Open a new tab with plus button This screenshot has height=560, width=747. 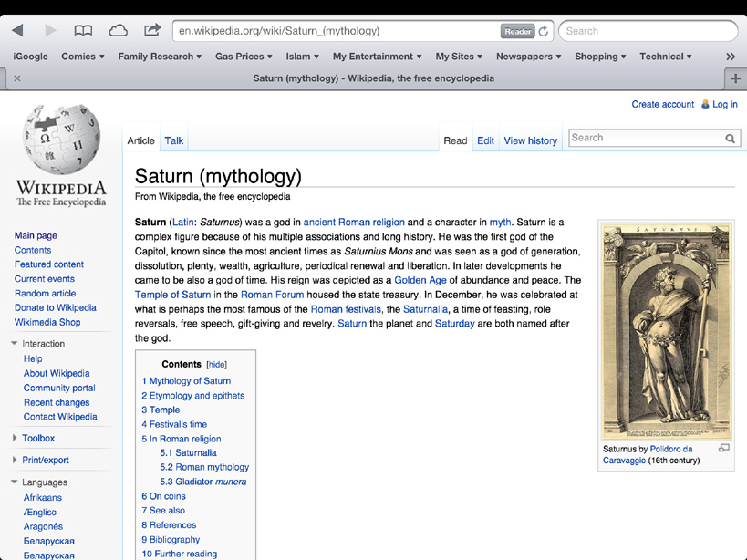735,78
